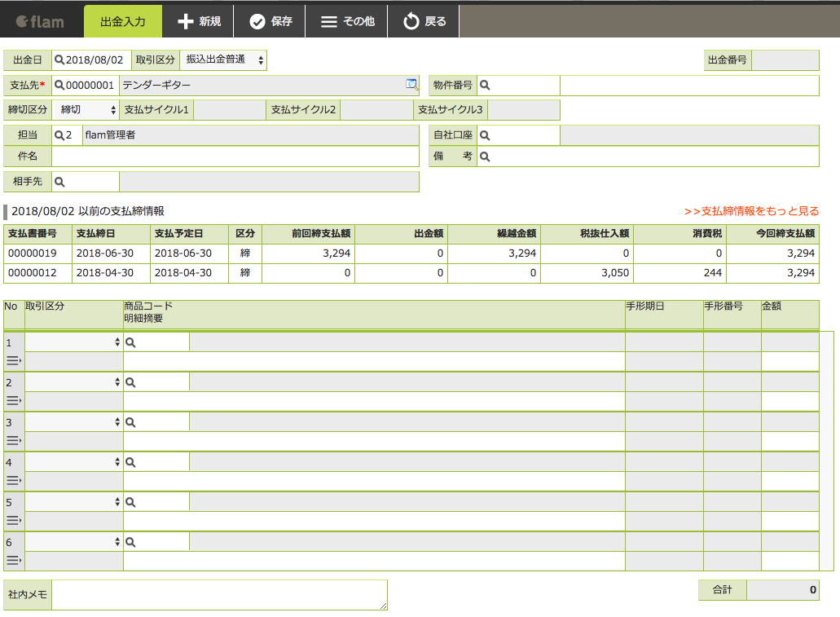This screenshot has height=617, width=840.
Task: Open row 3 取引区分 dropdown
Action: [x=73, y=422]
